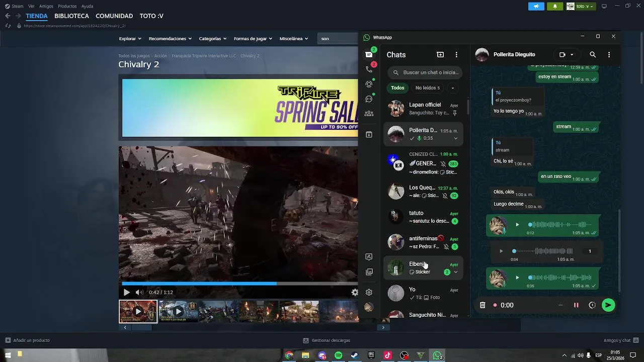Go to the COMUNIDAD tab in Steam

coord(114,16)
